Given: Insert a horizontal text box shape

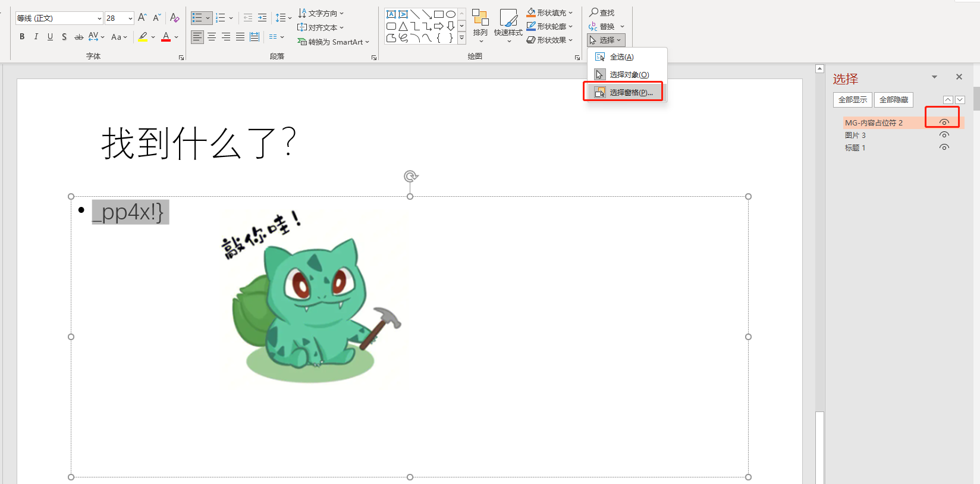Looking at the screenshot, I should [x=391, y=14].
